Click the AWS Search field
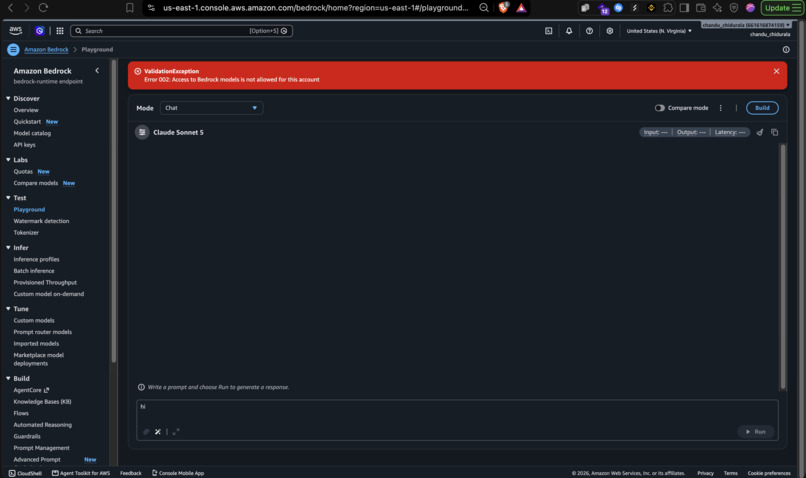Screen dimensions: 806x478 (x=181, y=31)
